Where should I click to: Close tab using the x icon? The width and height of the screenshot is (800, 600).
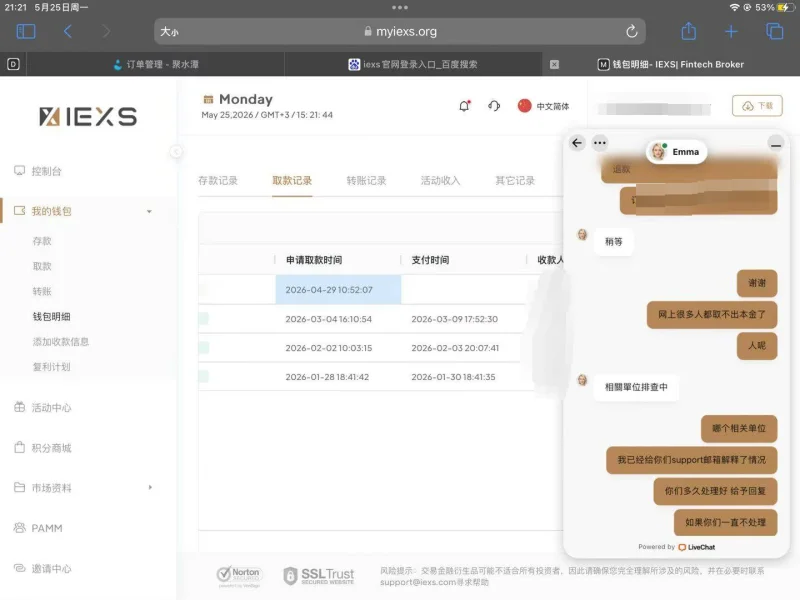pos(554,64)
